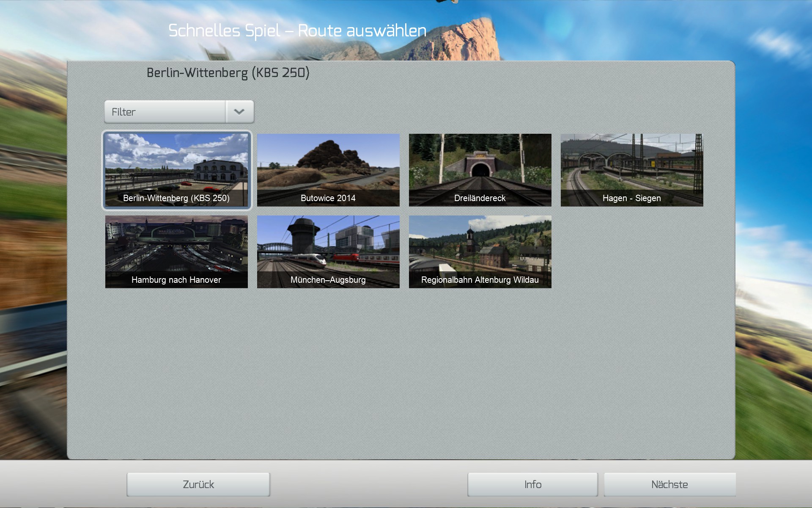Click the selected route title heading

228,73
